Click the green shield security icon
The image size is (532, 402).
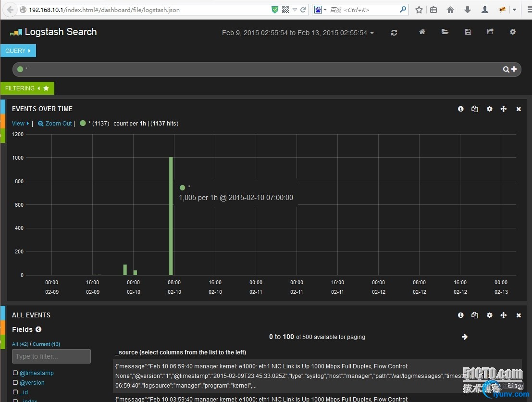point(275,10)
